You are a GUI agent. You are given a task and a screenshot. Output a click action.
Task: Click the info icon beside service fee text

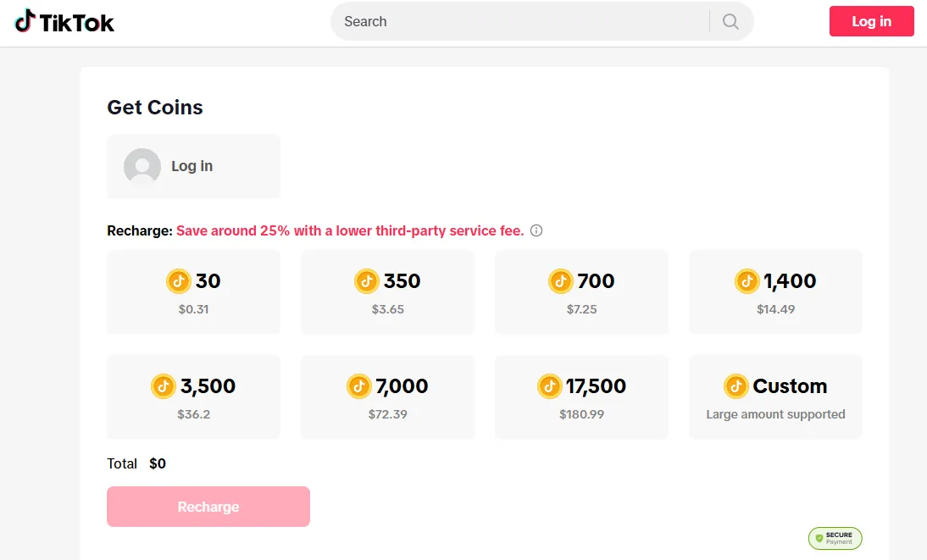[x=536, y=230]
